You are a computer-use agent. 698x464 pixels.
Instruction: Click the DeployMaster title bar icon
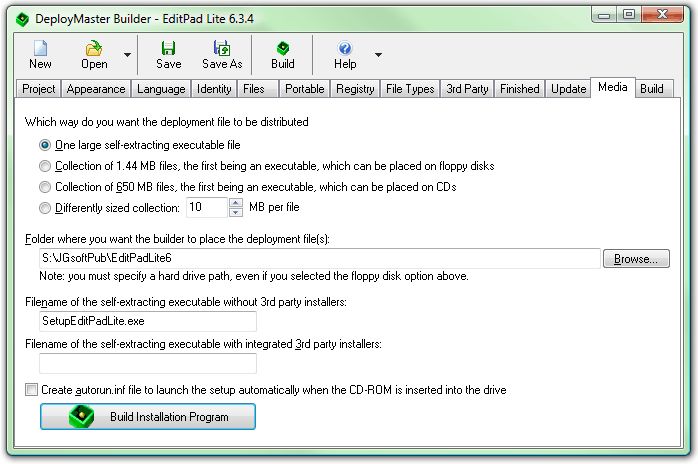click(22, 19)
